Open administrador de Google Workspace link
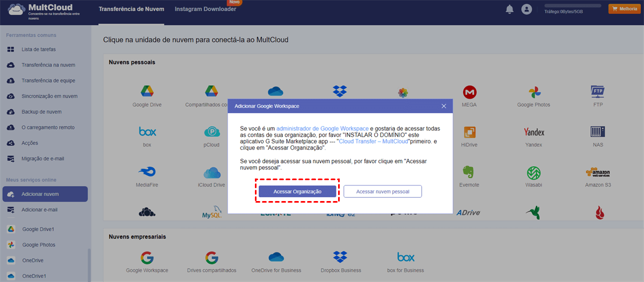 coord(323,129)
